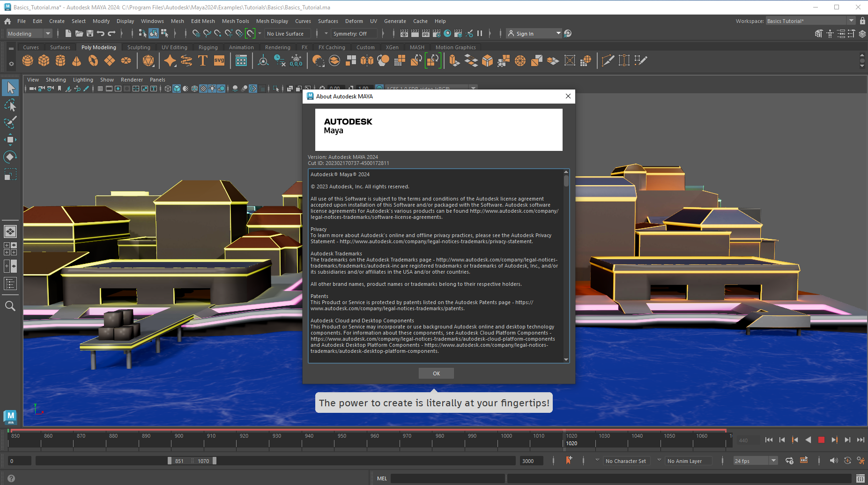Screen dimensions: 868x485
Task: Click the Undo arrow icon
Action: coord(101,33)
